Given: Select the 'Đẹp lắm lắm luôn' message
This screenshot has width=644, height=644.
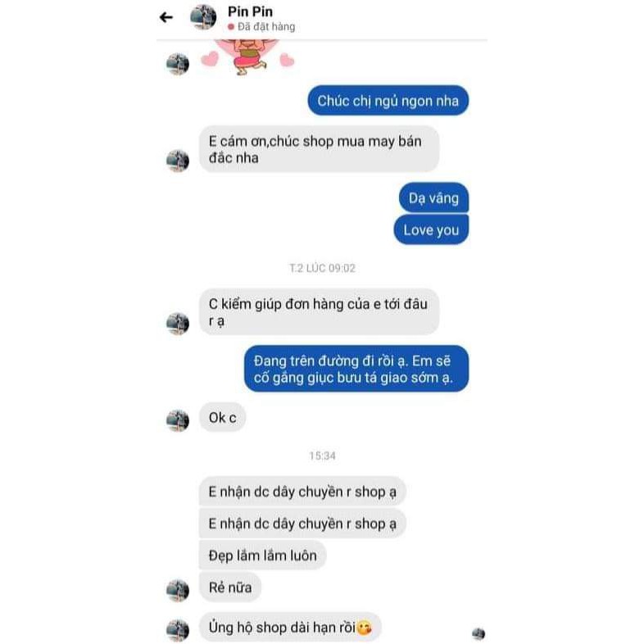Looking at the screenshot, I should click(x=263, y=556).
